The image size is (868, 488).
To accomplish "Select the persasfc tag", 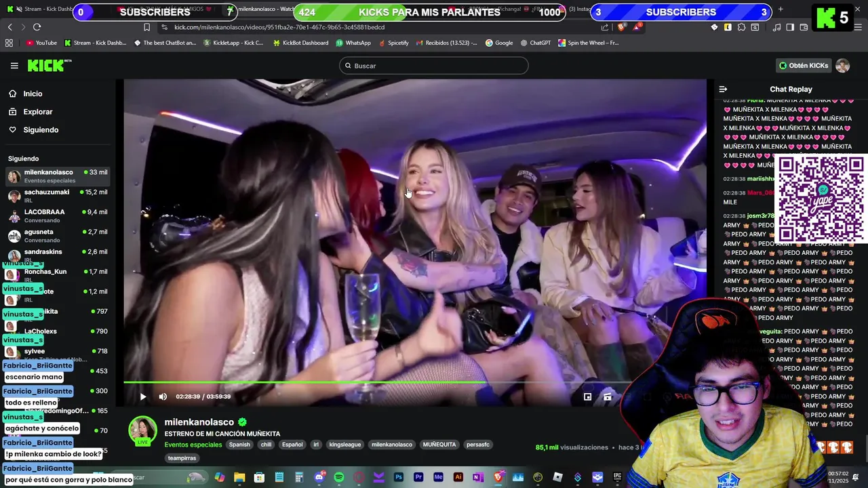I will point(478,445).
